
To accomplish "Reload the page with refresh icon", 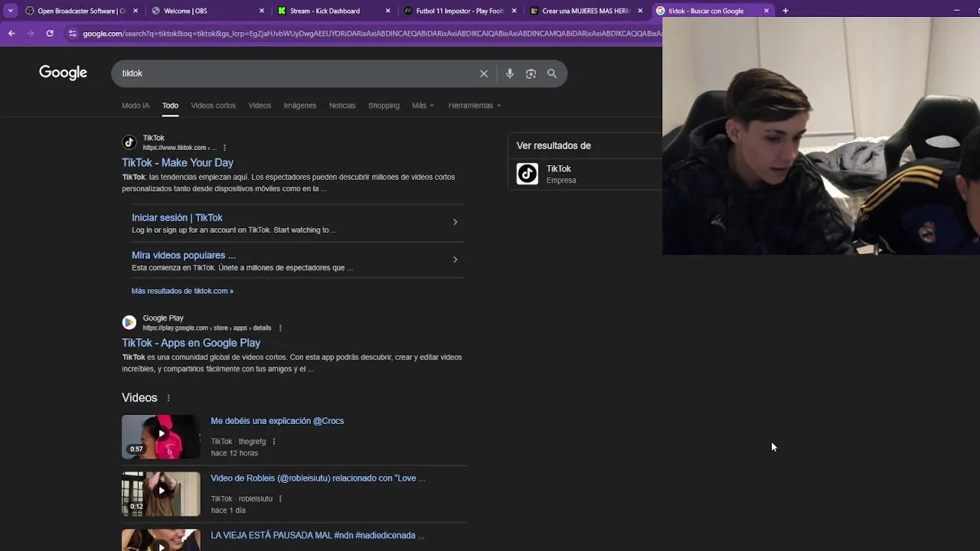I will click(x=50, y=34).
